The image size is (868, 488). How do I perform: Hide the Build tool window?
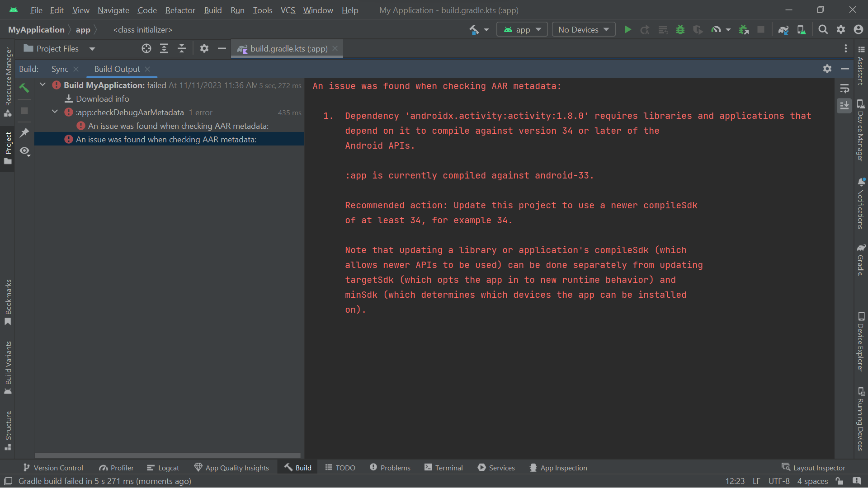coord(845,69)
